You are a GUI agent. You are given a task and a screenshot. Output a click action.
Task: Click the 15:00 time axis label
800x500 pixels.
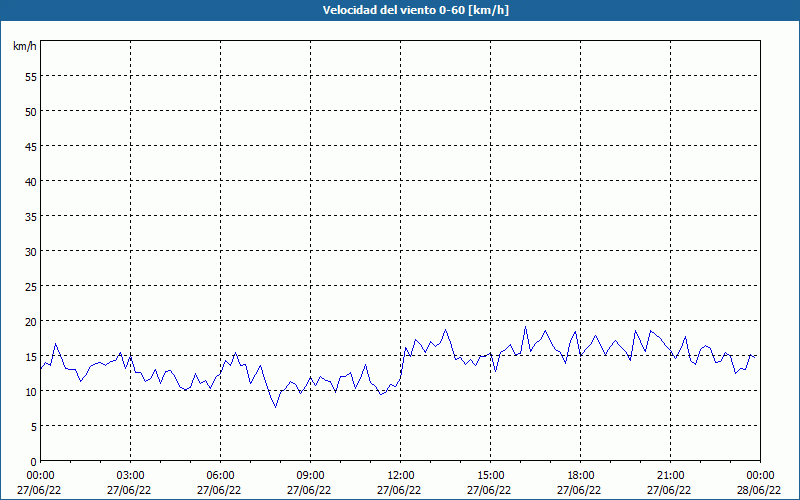click(x=490, y=475)
